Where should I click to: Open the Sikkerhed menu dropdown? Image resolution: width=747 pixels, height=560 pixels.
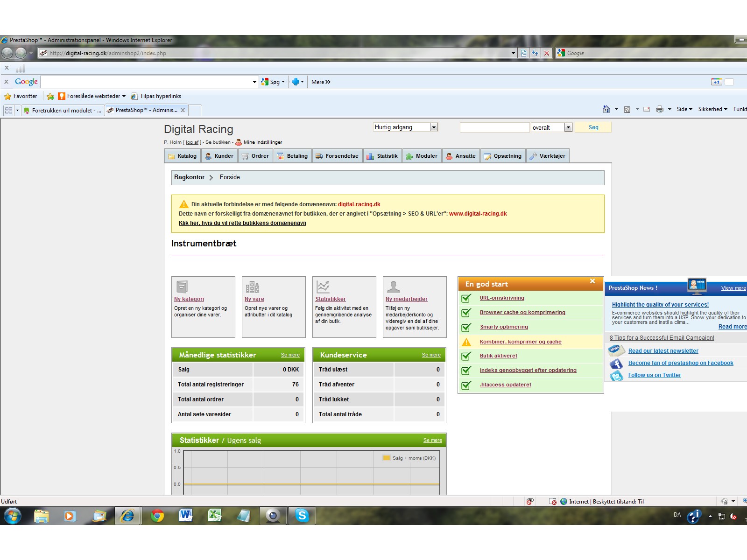713,109
